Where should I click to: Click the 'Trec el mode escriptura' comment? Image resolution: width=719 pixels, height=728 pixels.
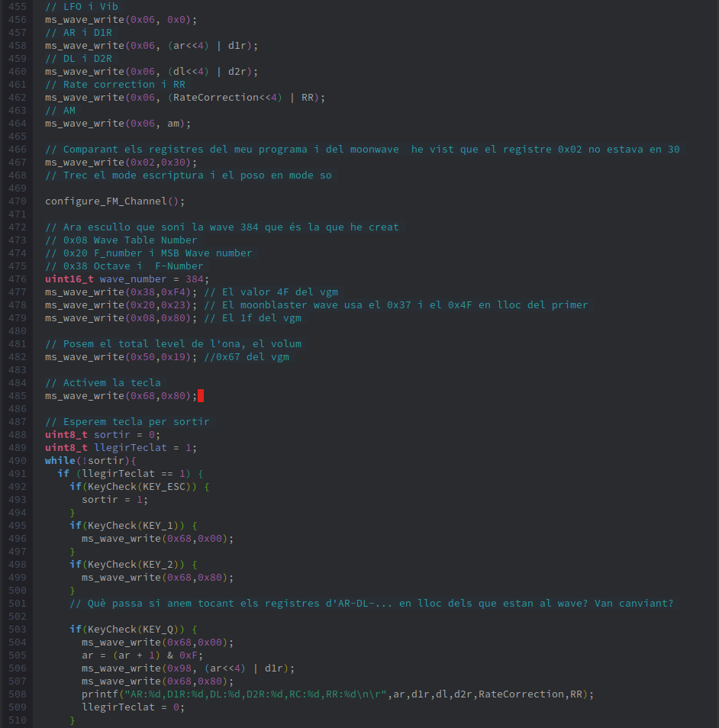(x=188, y=176)
